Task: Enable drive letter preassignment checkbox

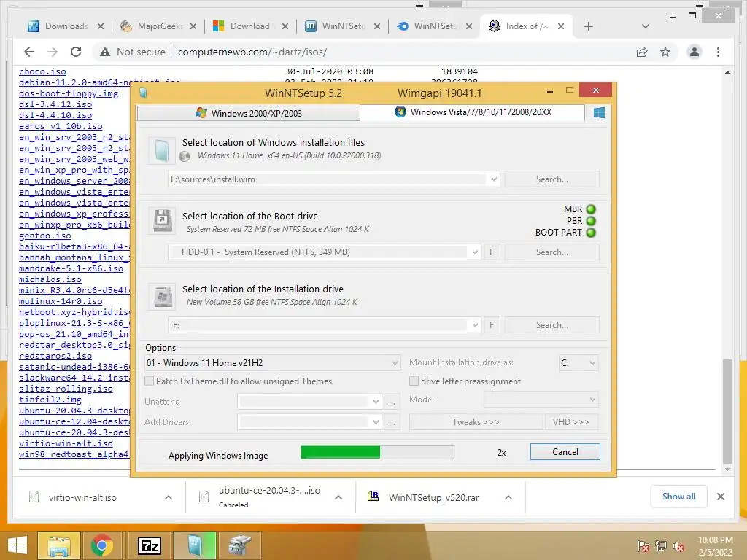Action: 414,381
